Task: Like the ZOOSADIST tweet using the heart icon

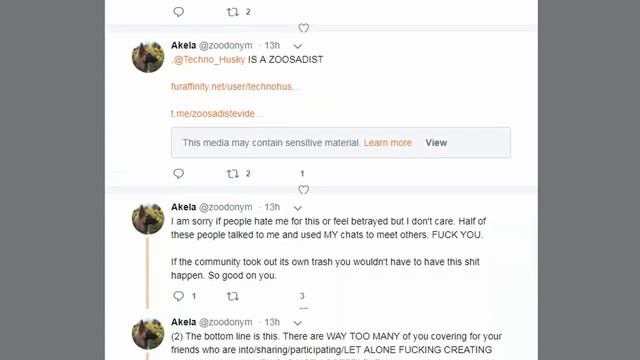Action: click(x=303, y=189)
